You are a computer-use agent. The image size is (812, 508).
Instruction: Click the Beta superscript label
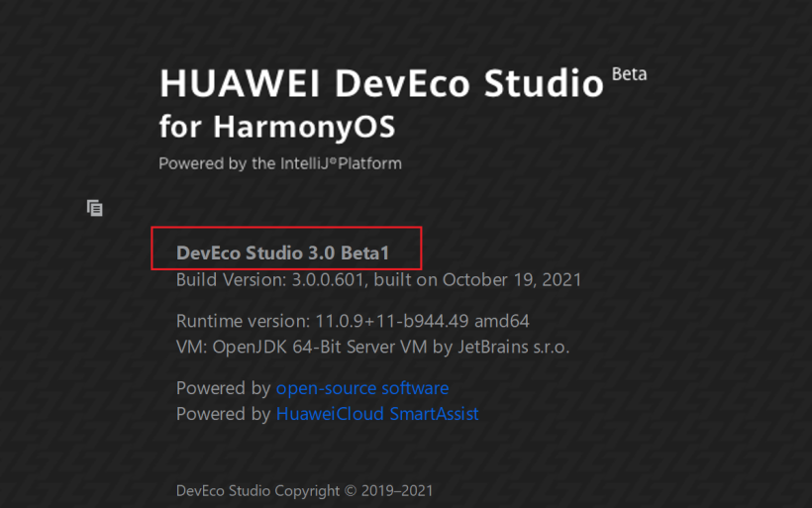(629, 74)
